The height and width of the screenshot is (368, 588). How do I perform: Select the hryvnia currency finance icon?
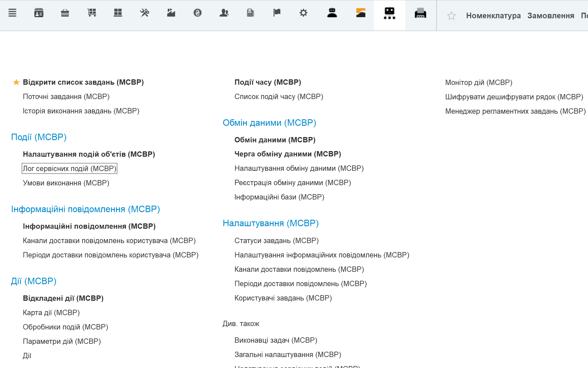point(198,13)
